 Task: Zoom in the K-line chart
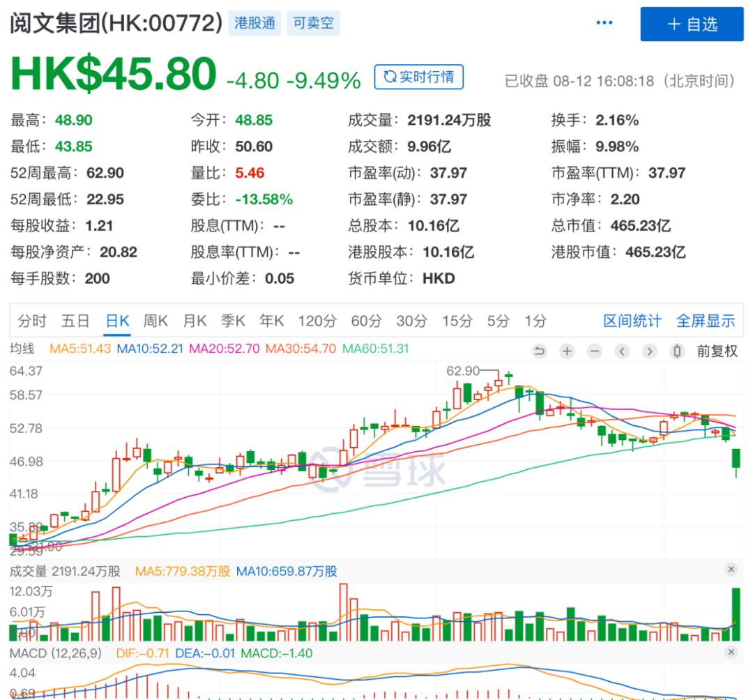click(567, 351)
